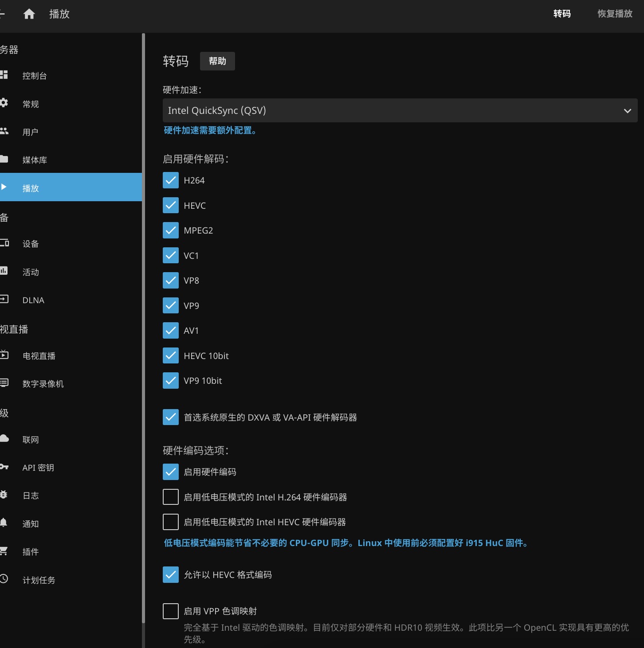Uncheck the HEVC hardware decoding checkbox

click(x=171, y=205)
